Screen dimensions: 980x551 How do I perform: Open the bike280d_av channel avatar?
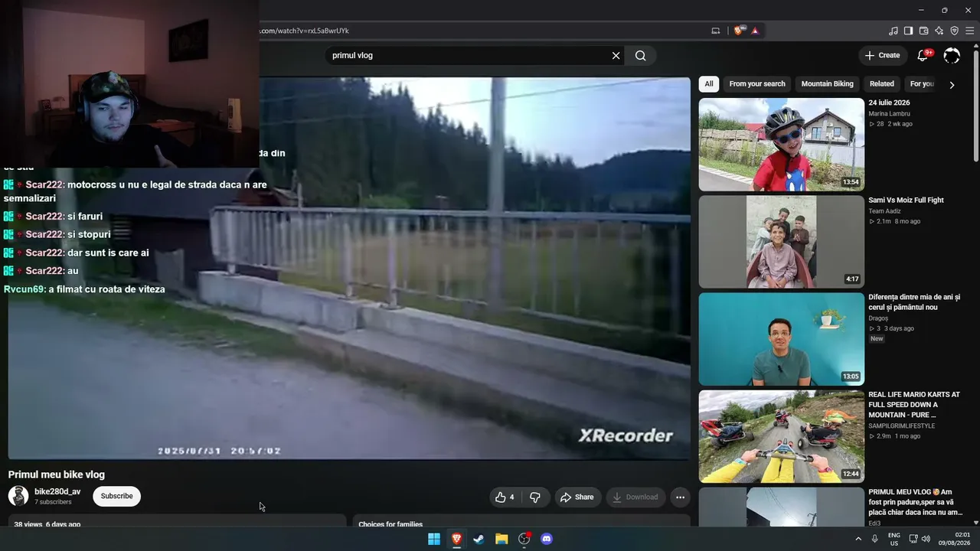[x=18, y=496]
